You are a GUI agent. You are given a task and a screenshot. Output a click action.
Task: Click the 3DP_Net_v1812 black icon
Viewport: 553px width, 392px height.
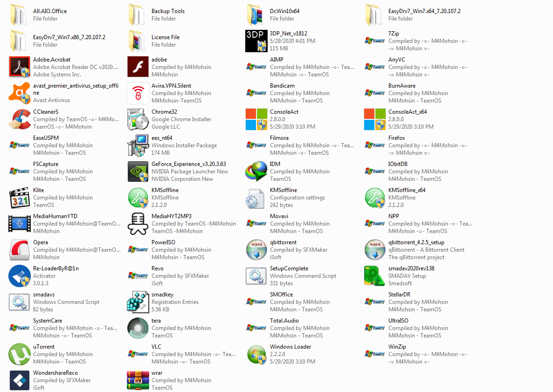[256, 41]
